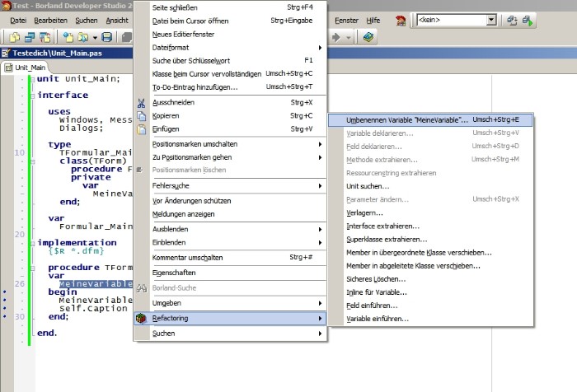Click the Toggle Form/Unit toolbar icon
The height and width of the screenshot is (392, 577).
pos(45,37)
